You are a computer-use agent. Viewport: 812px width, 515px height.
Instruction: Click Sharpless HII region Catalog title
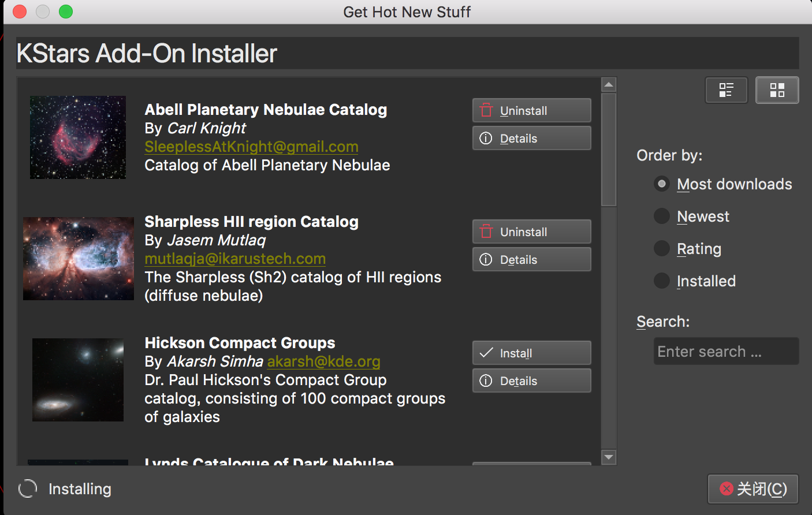point(251,222)
